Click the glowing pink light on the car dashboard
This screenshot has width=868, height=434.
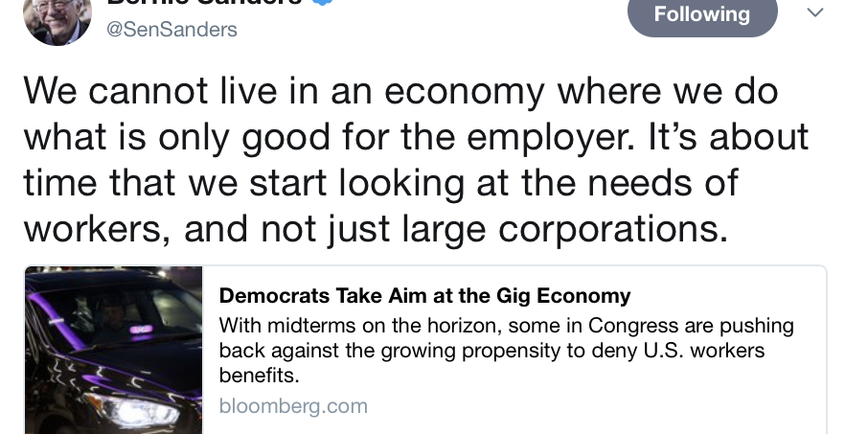[143, 329]
